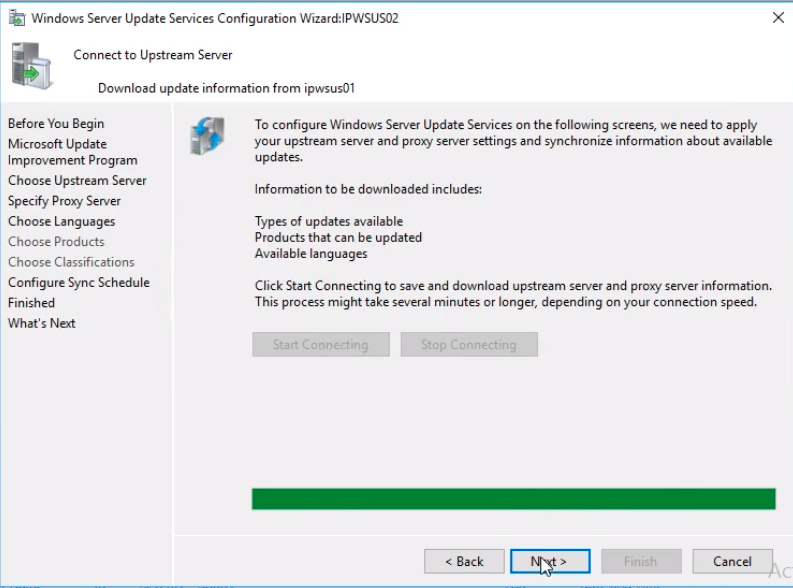Viewport: 793px width, 588px height.
Task: Click the Stop Connecting button
Action: click(x=469, y=344)
